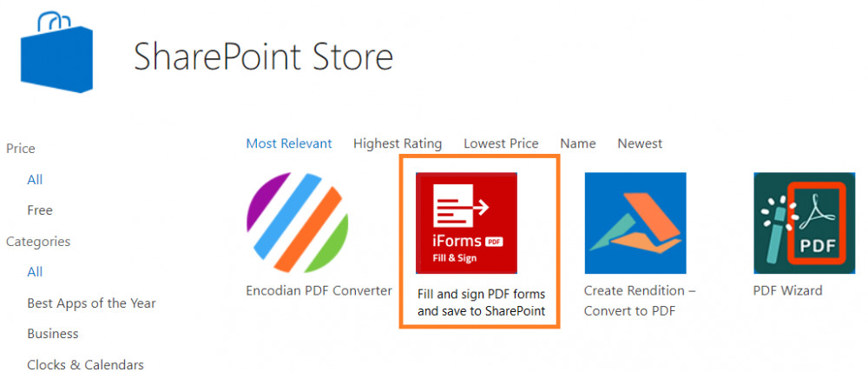Sort apps by Name
The width and height of the screenshot is (868, 372).
(x=578, y=143)
